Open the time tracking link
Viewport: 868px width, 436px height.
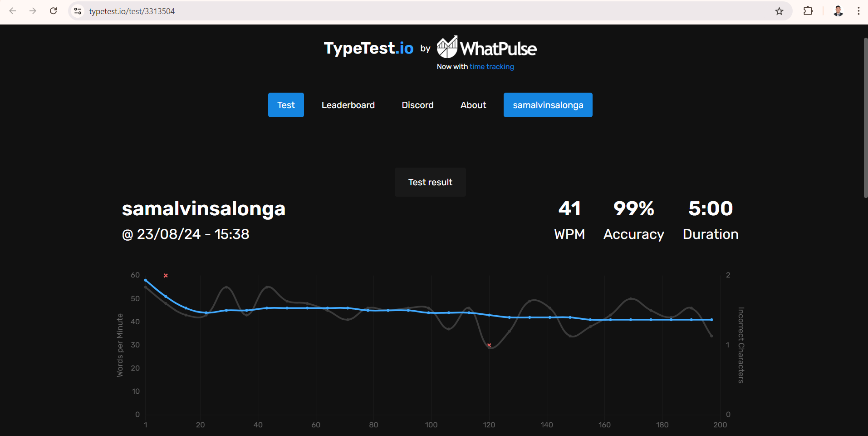[491, 67]
